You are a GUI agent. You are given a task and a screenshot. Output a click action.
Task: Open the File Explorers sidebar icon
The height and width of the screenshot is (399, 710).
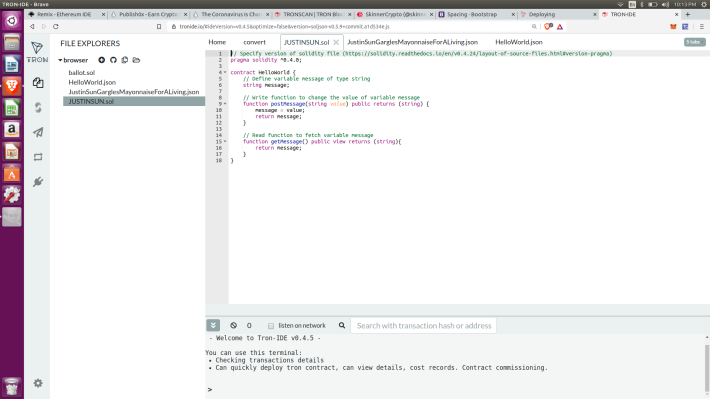point(38,82)
